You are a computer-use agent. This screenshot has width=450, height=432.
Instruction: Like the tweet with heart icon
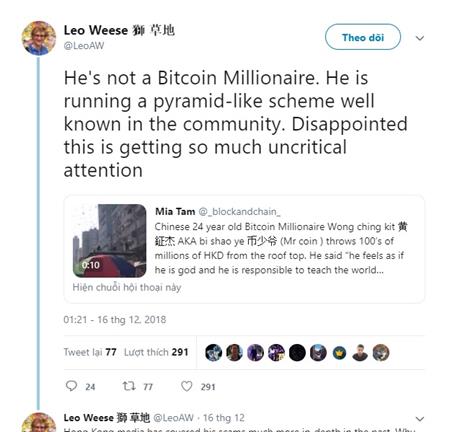(x=187, y=386)
